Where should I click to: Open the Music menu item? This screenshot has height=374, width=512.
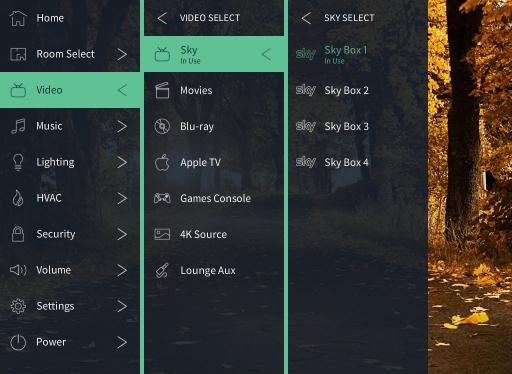point(70,126)
